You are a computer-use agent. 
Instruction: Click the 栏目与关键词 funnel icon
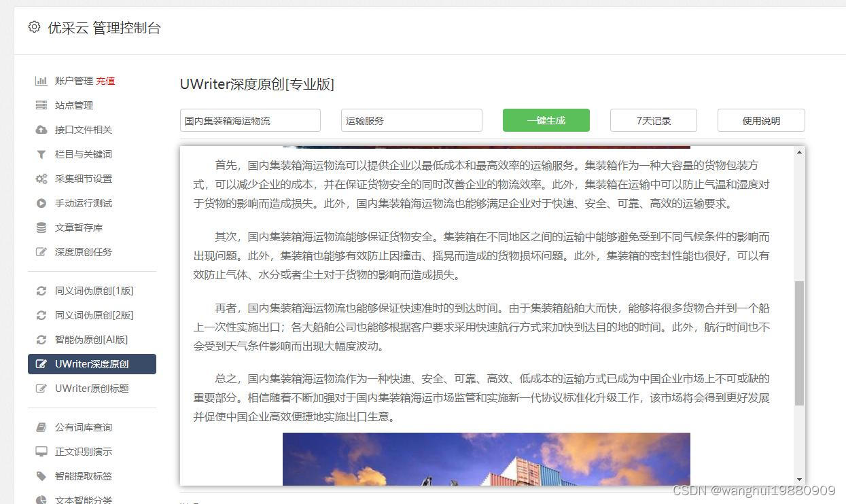(x=42, y=154)
